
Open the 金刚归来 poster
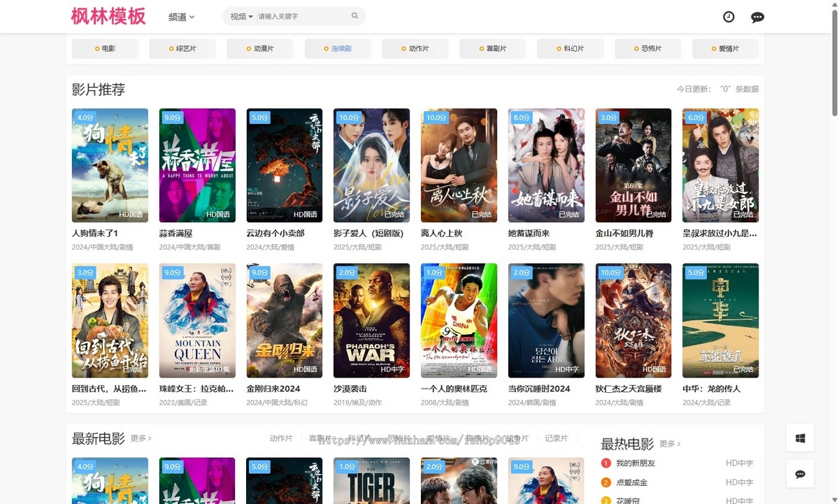click(285, 320)
